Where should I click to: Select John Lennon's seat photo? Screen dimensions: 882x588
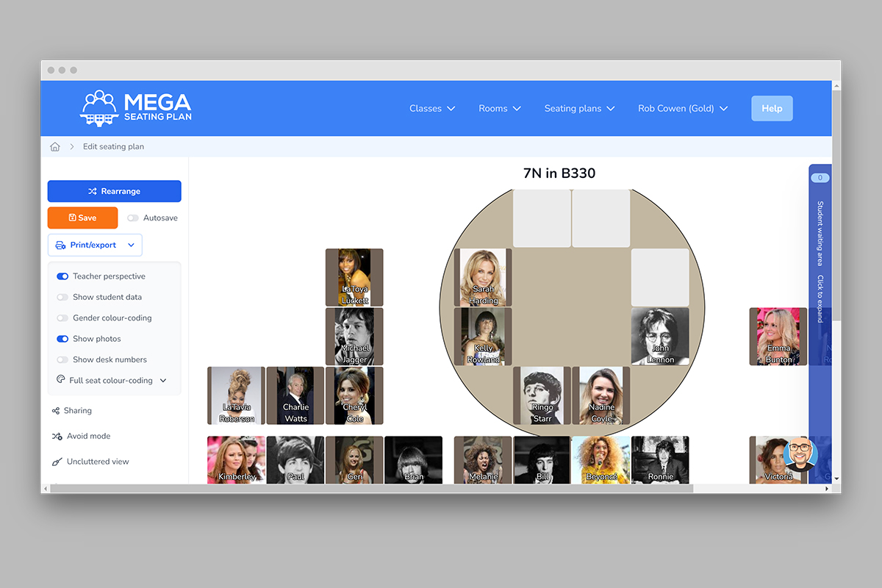(660, 337)
